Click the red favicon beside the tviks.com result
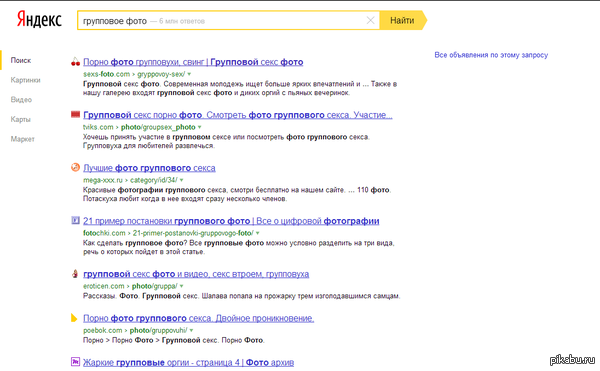600x371 pixels. (75, 114)
